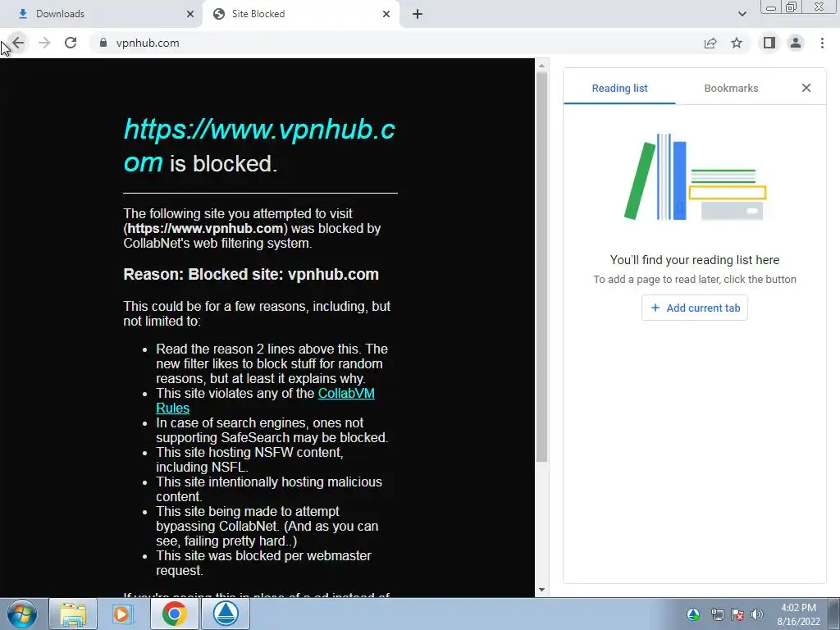Switch to the Reading list panel tab
The height and width of the screenshot is (630, 840).
[619, 89]
